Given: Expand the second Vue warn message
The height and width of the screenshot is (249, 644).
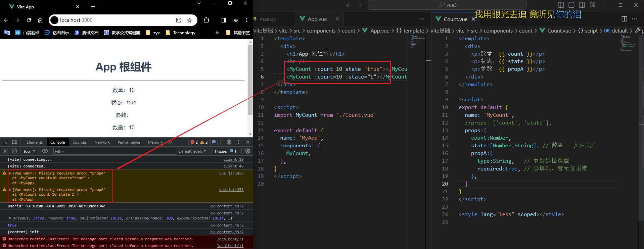Looking at the screenshot, I should pyautogui.click(x=10, y=190).
